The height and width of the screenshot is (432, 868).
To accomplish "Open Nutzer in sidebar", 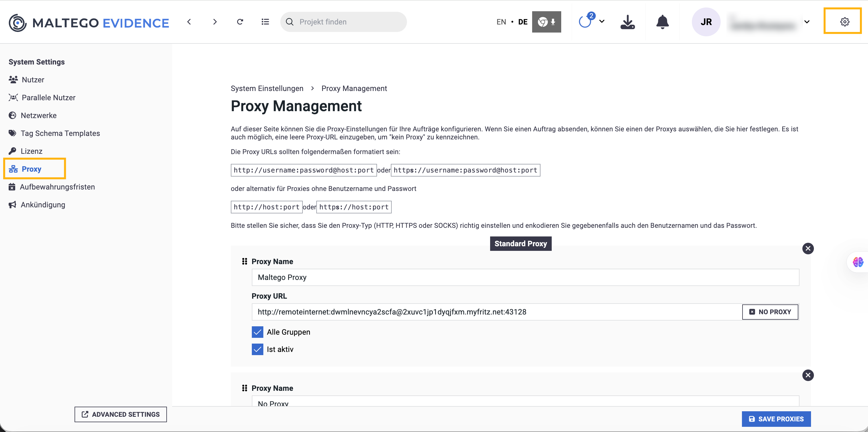I will (x=33, y=79).
